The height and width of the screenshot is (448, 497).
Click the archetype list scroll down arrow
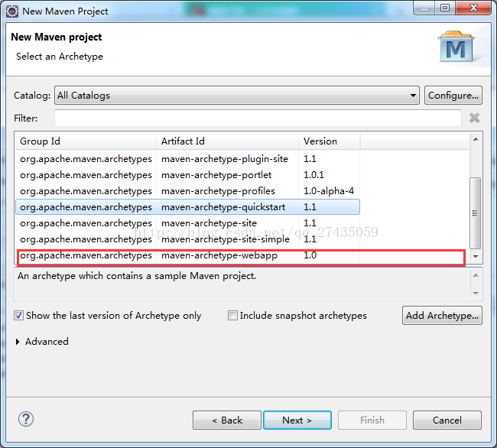(476, 257)
